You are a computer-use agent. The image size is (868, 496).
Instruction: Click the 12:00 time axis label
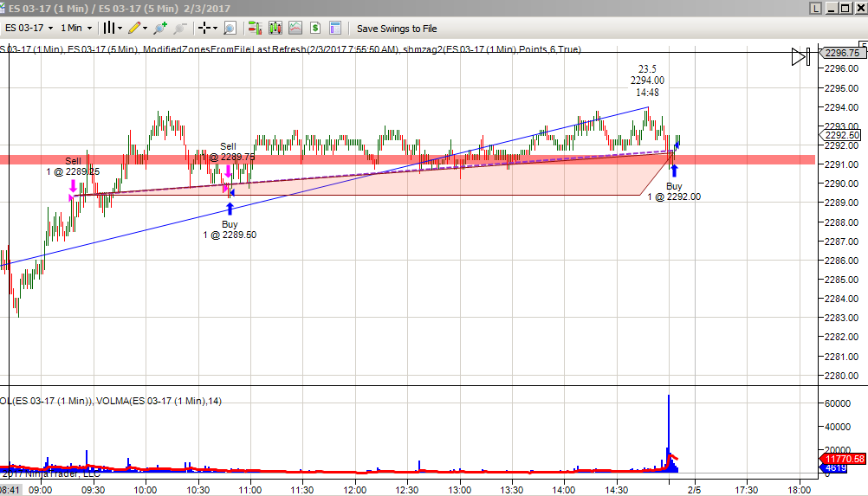pos(355,490)
